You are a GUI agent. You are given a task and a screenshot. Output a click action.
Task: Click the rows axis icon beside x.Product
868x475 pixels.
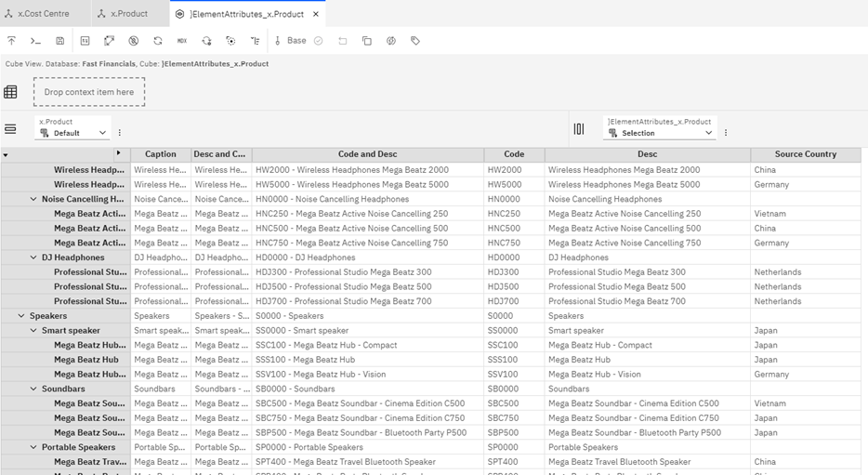coord(10,129)
